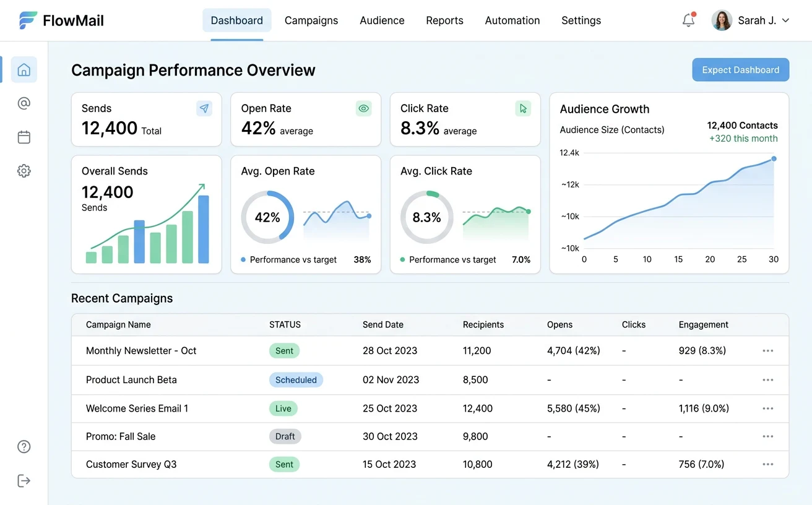Click the 38% open rate target value
Screen dimensions: 812x505
pyautogui.click(x=362, y=260)
